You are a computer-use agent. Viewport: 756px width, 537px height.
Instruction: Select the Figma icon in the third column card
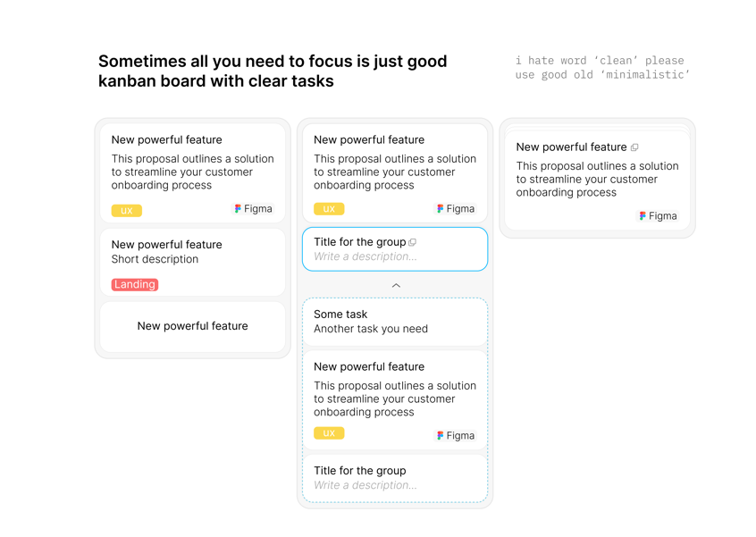point(643,215)
